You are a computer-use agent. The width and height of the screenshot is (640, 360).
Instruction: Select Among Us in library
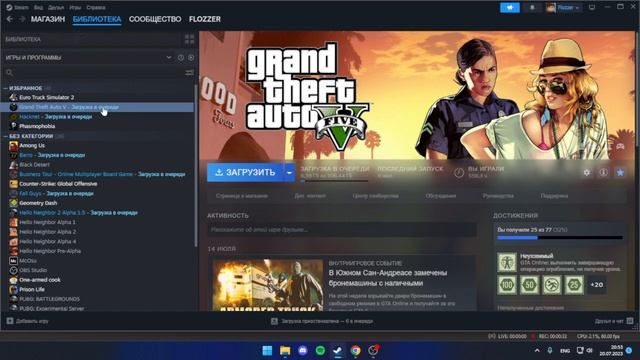[32, 145]
